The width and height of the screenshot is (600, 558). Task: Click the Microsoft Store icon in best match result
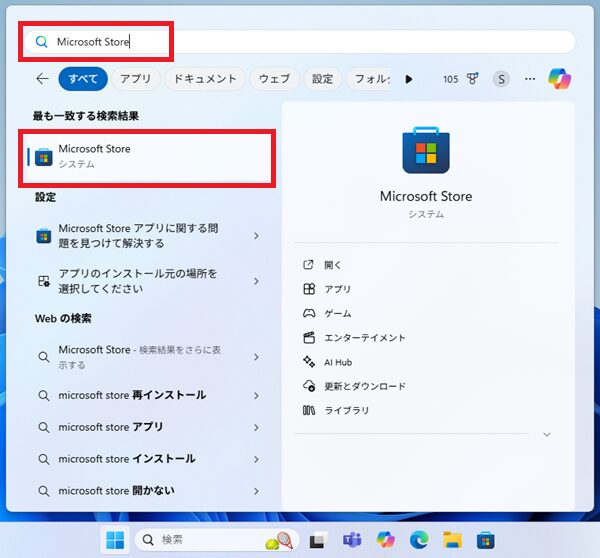pyautogui.click(x=44, y=157)
